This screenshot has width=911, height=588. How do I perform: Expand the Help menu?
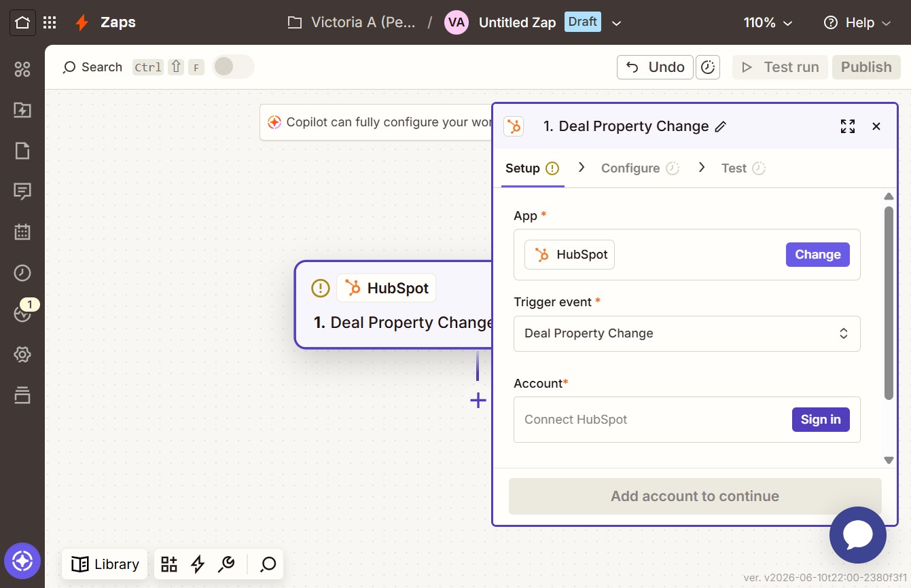coord(857,22)
